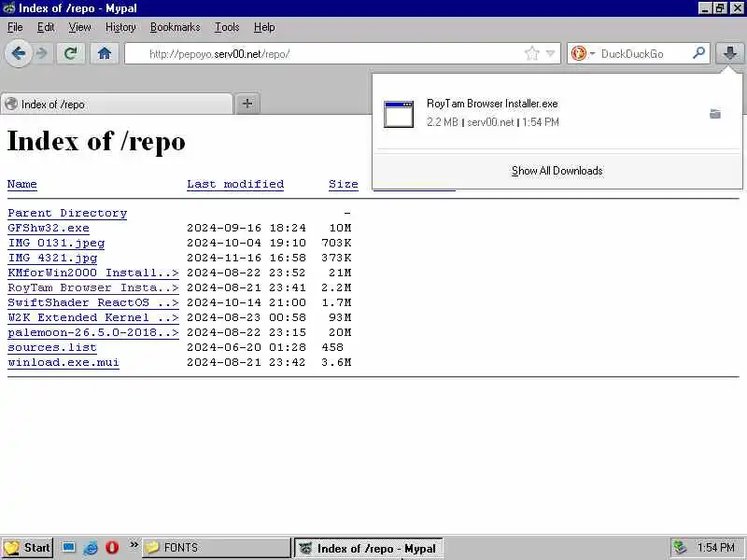
Task: Click the RoyTam Browser Insta..> link
Action: pyautogui.click(x=92, y=287)
